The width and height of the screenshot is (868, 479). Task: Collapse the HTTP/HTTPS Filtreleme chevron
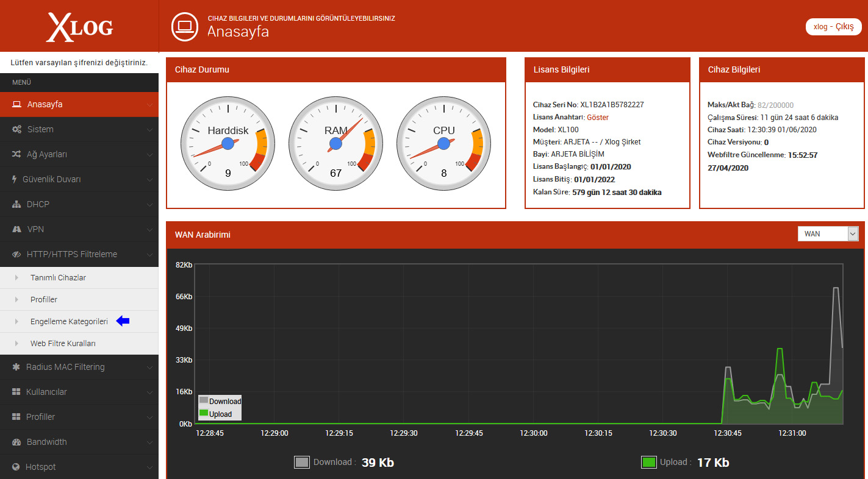150,254
